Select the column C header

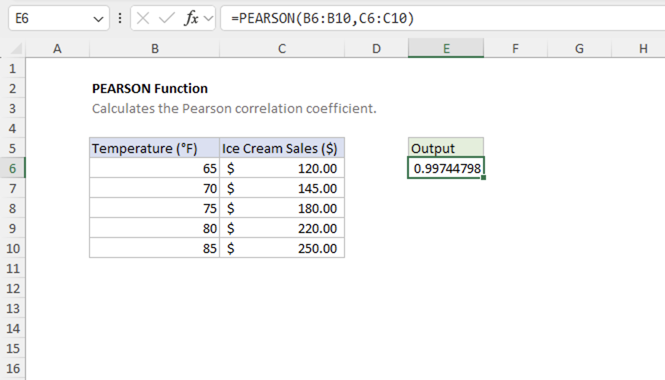click(x=282, y=48)
